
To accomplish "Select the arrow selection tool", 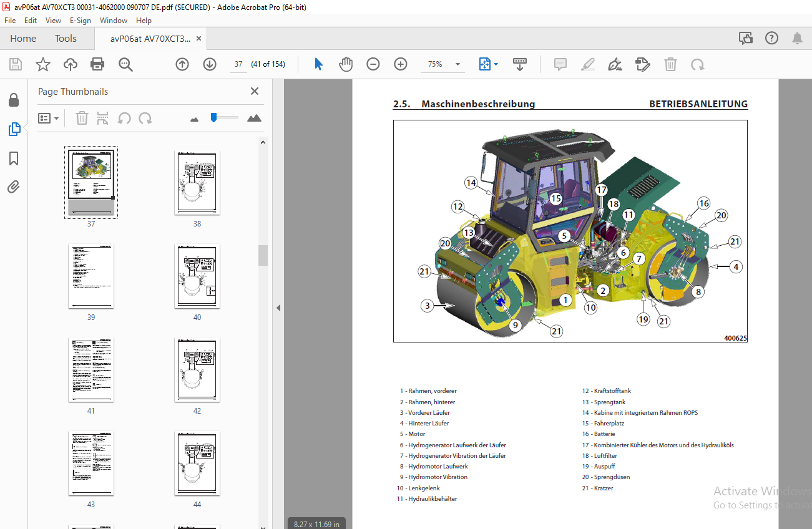I will tap(318, 64).
